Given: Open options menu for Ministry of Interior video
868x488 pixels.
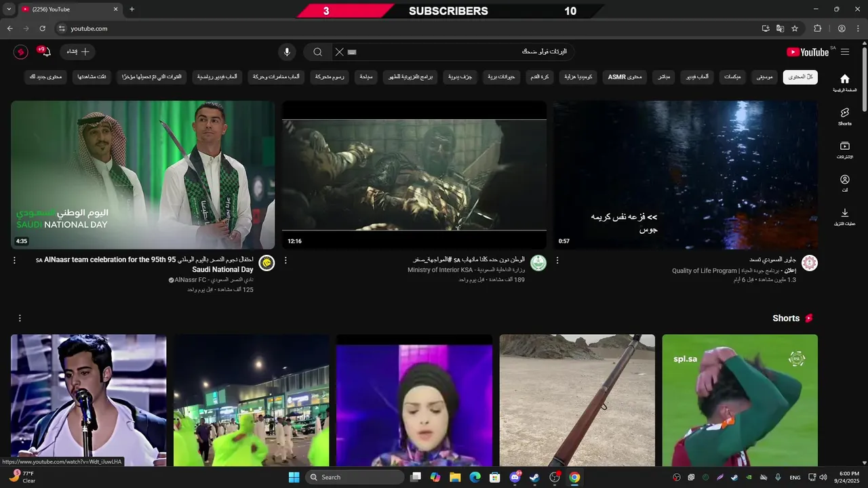Looking at the screenshot, I should tap(285, 260).
